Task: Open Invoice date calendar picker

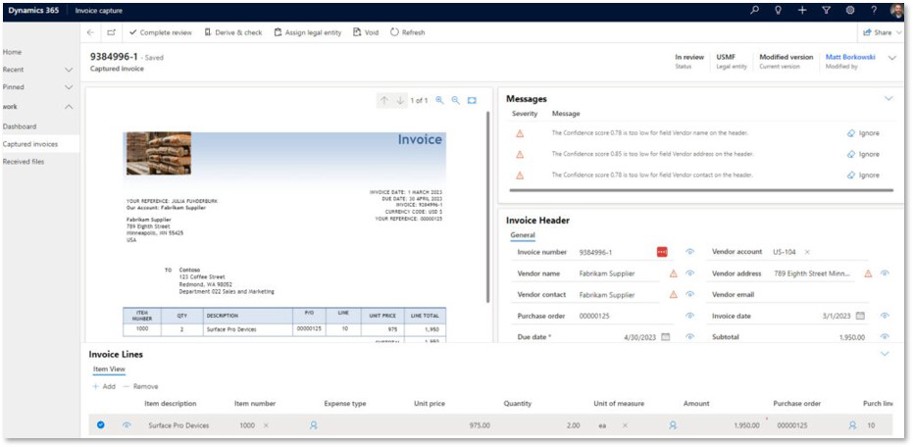Action: 860,316
